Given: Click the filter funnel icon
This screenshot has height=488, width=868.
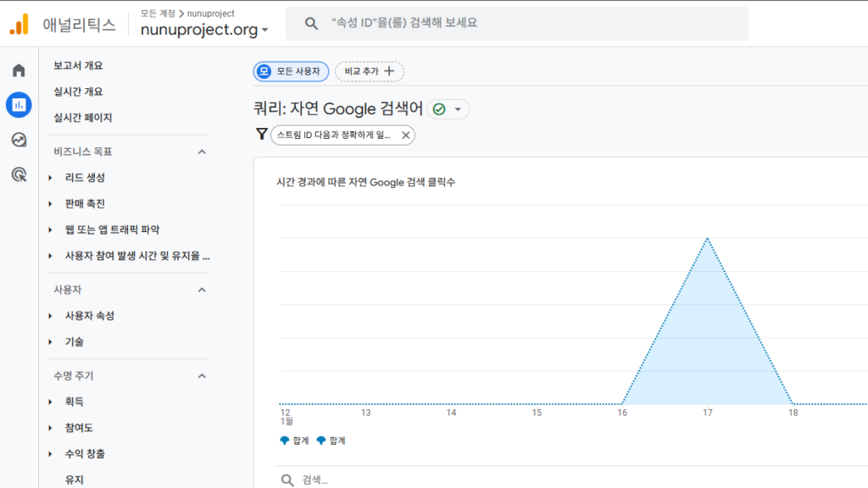Looking at the screenshot, I should coord(261,134).
